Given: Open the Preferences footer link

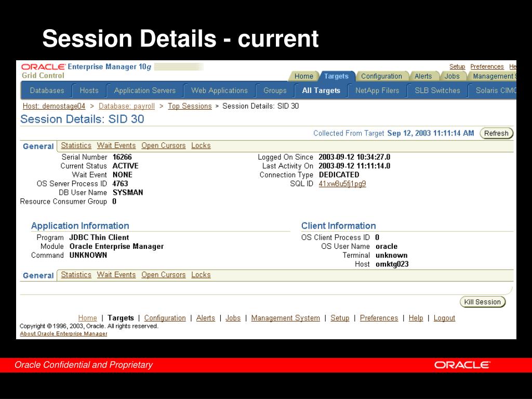Looking at the screenshot, I should pos(379,318).
